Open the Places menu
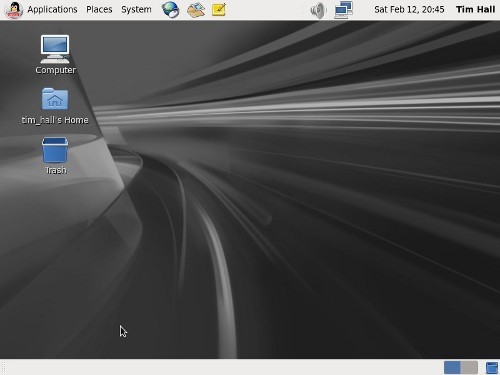 pos(99,9)
